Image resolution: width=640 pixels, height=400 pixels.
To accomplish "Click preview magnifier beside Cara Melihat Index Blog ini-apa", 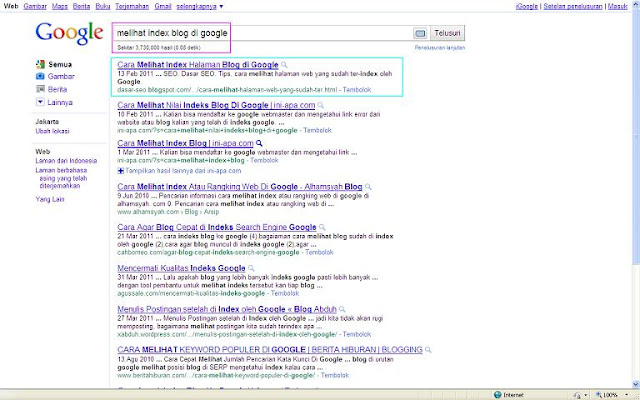I will (x=259, y=143).
